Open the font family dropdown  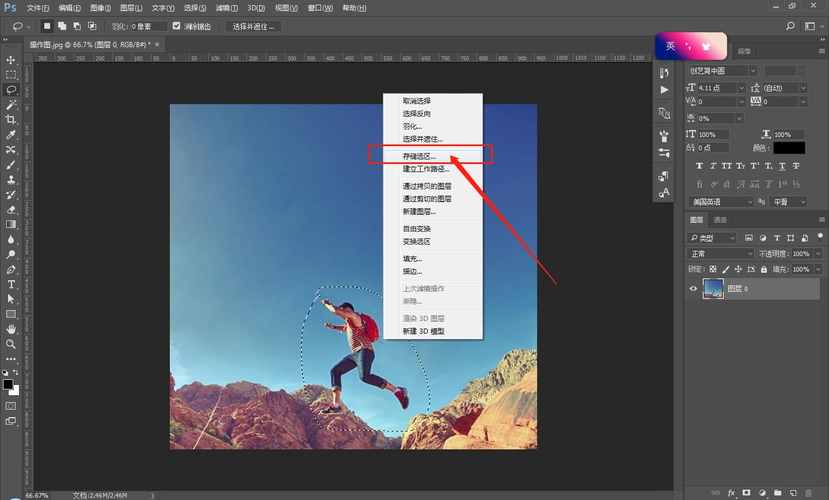(x=722, y=71)
